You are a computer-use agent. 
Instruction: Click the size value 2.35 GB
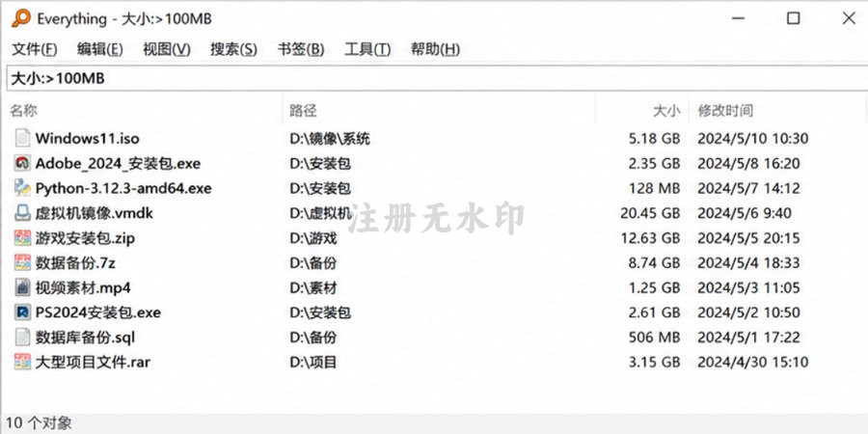654,163
